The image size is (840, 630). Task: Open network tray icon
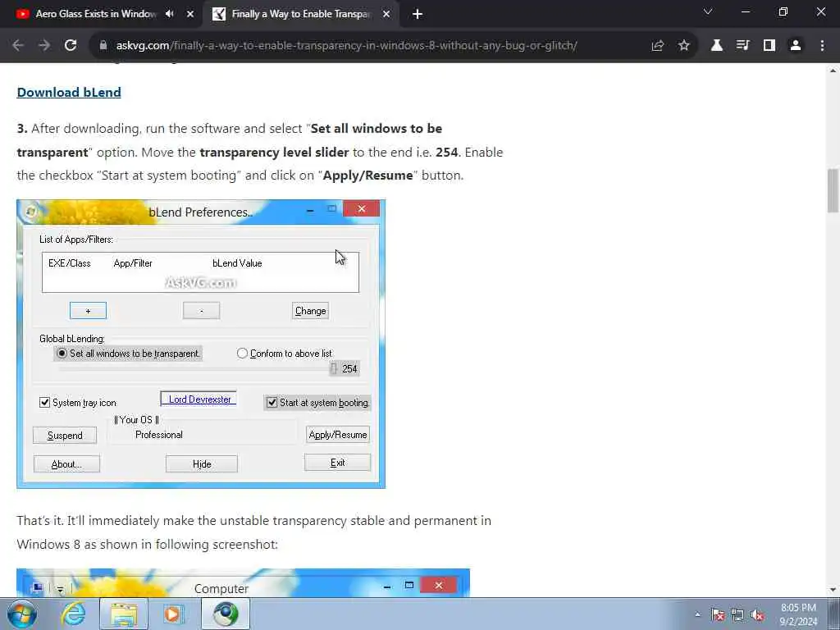tap(737, 614)
